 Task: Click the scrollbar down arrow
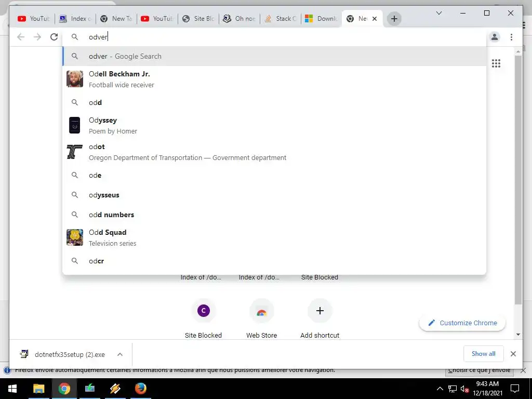tap(518, 335)
